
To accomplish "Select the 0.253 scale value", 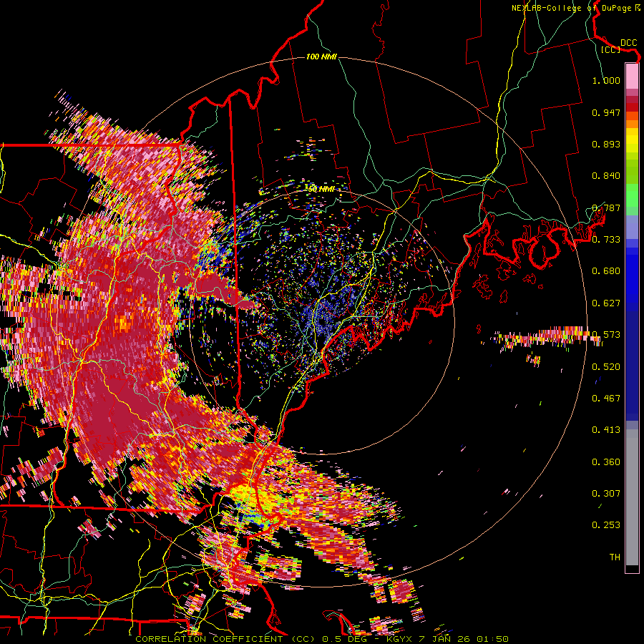I will point(606,525).
